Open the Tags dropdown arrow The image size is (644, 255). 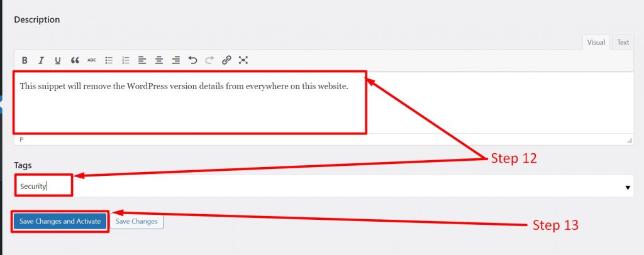click(628, 187)
